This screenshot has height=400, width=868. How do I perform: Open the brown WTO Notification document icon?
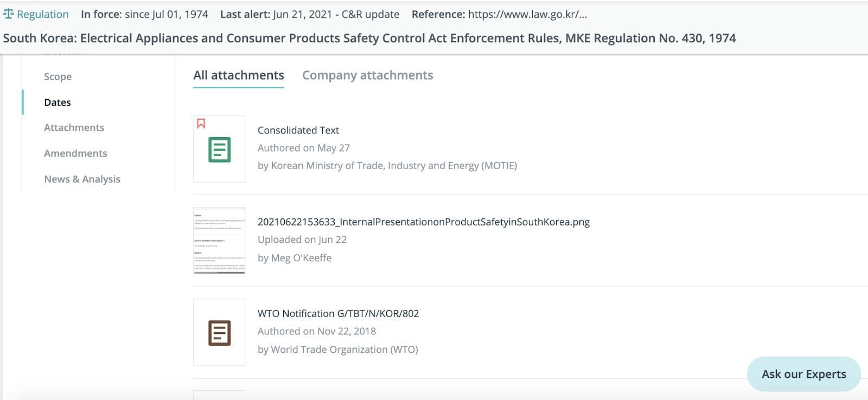pos(219,333)
